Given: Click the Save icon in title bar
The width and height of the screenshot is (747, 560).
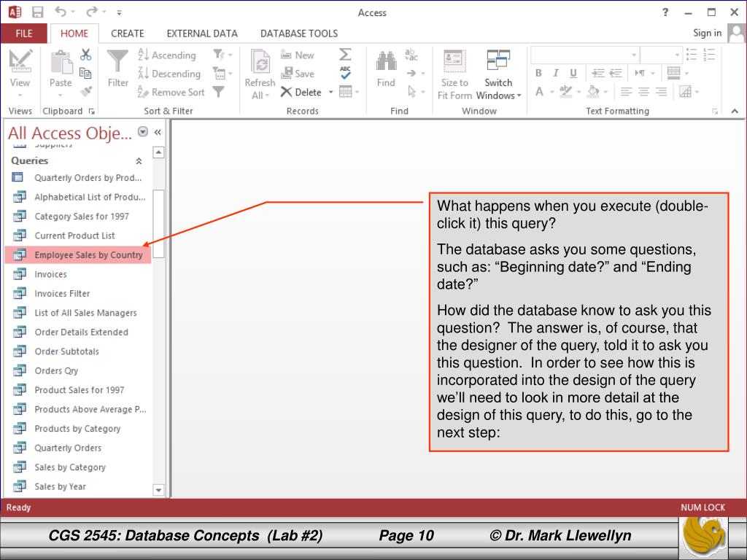Looking at the screenshot, I should [x=38, y=12].
